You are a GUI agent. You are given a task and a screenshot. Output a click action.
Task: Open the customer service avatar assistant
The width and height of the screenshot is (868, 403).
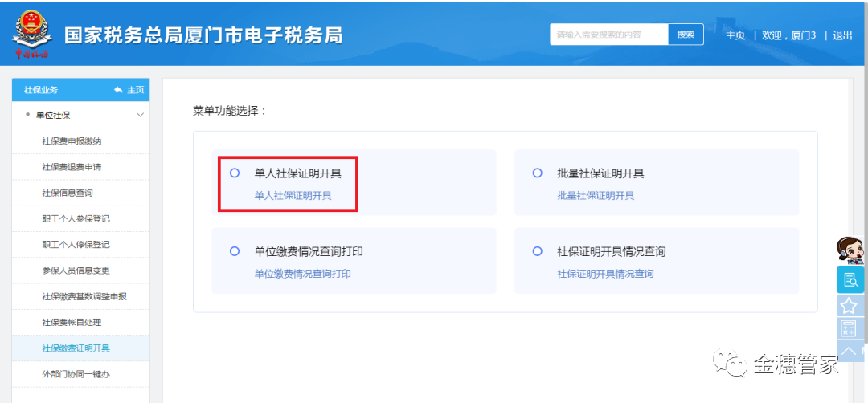coord(850,251)
